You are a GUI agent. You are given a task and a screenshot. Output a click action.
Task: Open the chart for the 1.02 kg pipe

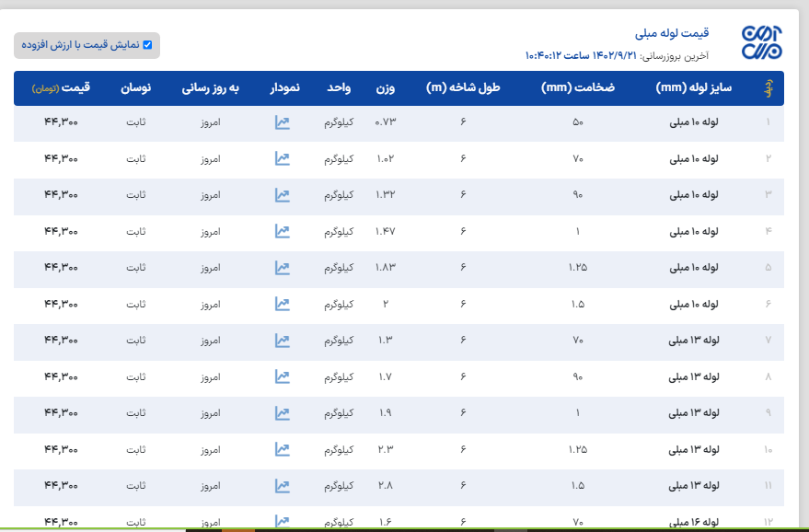283,158
